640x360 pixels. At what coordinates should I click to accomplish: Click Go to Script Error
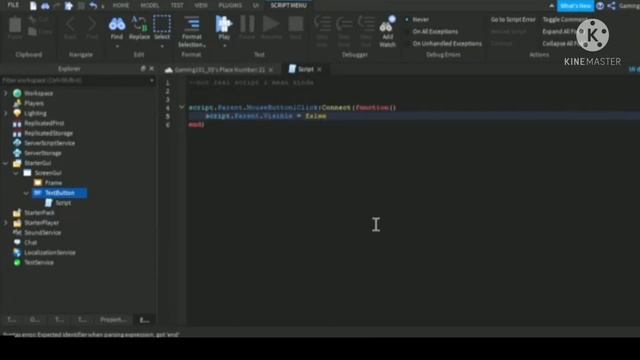(513, 19)
